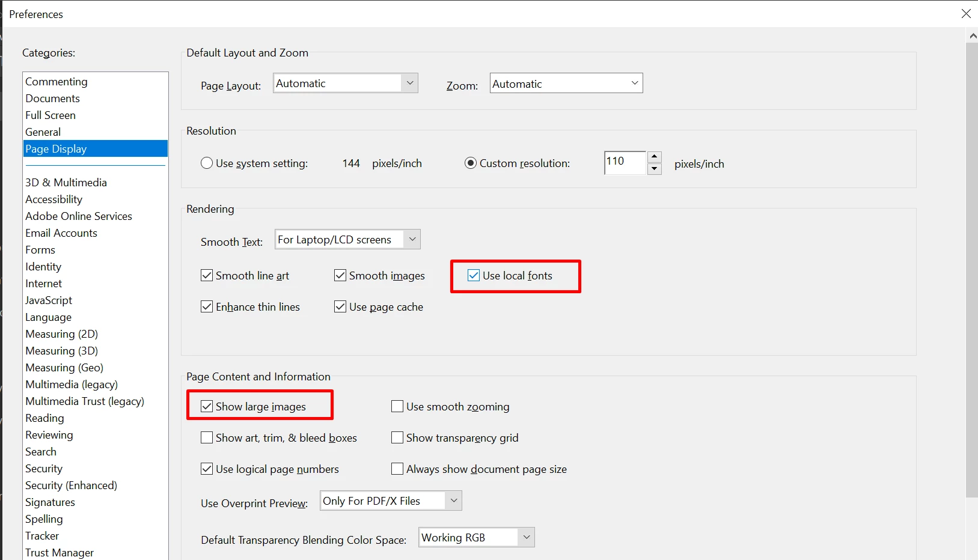Viewport: 978px width, 560px height.
Task: Select Full Screen category
Action: tap(95, 115)
